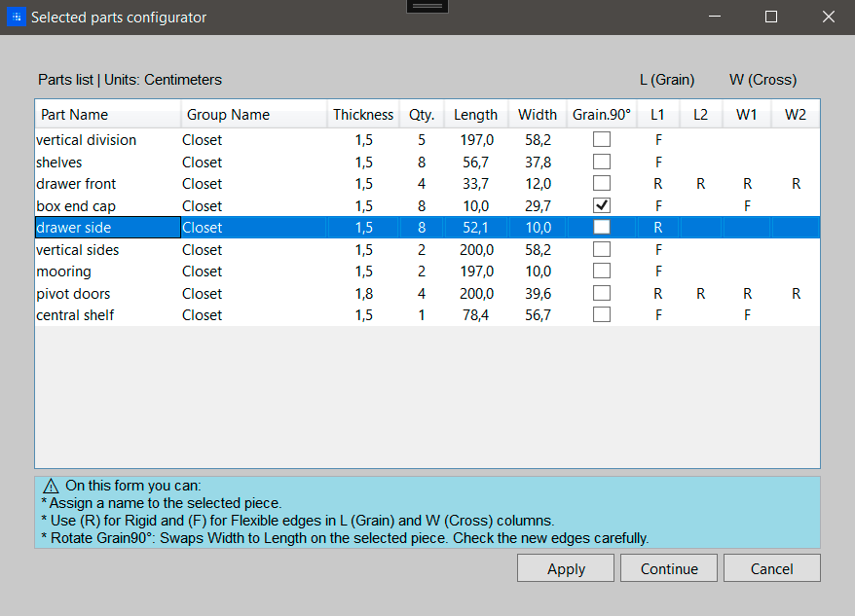The height and width of the screenshot is (616, 855).
Task: Click the L (Grain) label above the table
Action: click(666, 80)
